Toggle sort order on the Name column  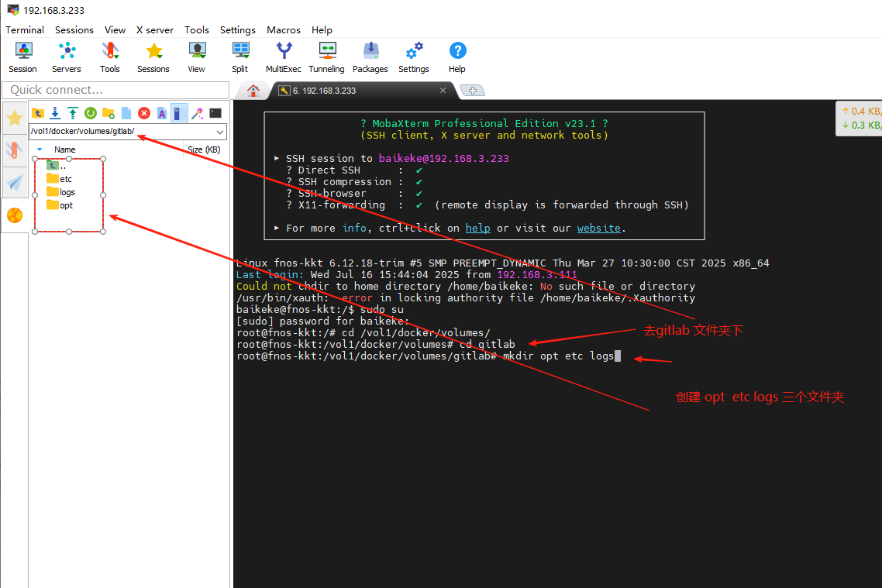coord(65,150)
